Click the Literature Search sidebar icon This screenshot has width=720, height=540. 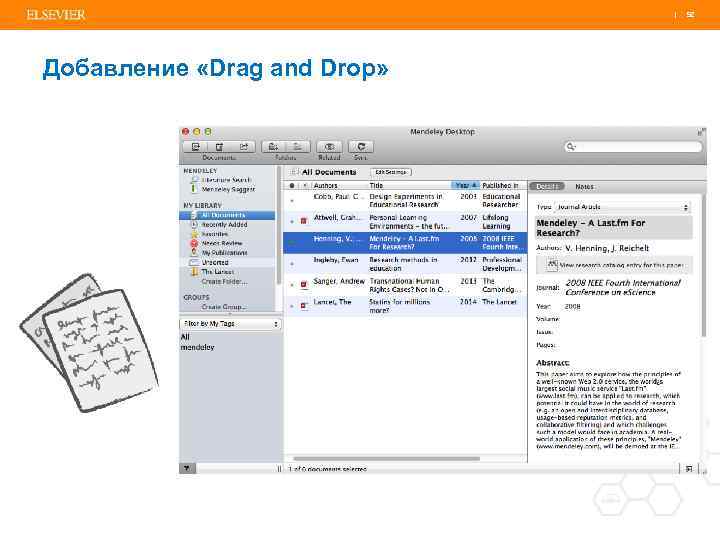(x=194, y=180)
